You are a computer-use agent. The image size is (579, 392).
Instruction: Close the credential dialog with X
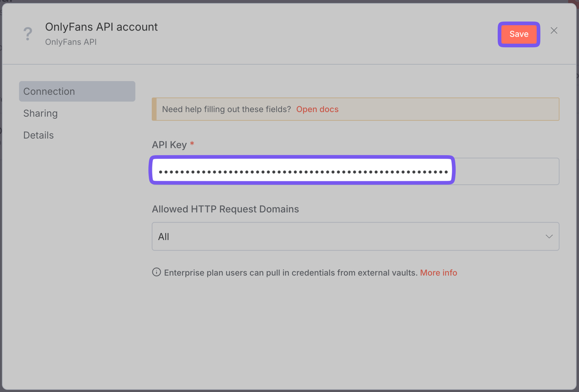tap(553, 31)
